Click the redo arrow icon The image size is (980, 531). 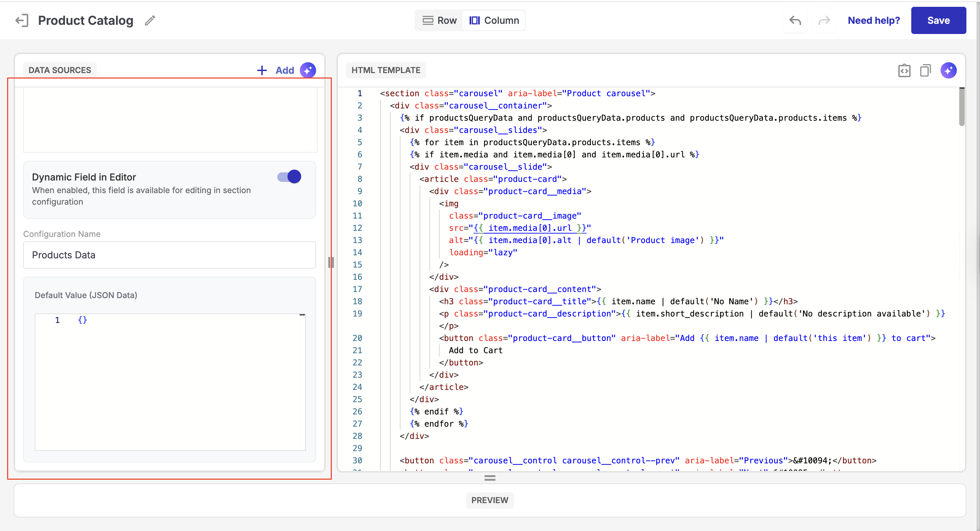pos(824,20)
